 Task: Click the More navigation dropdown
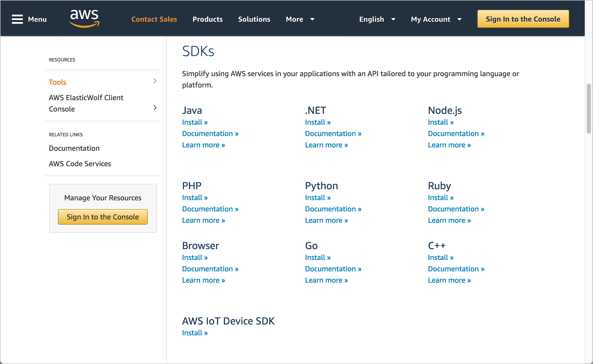click(x=300, y=19)
